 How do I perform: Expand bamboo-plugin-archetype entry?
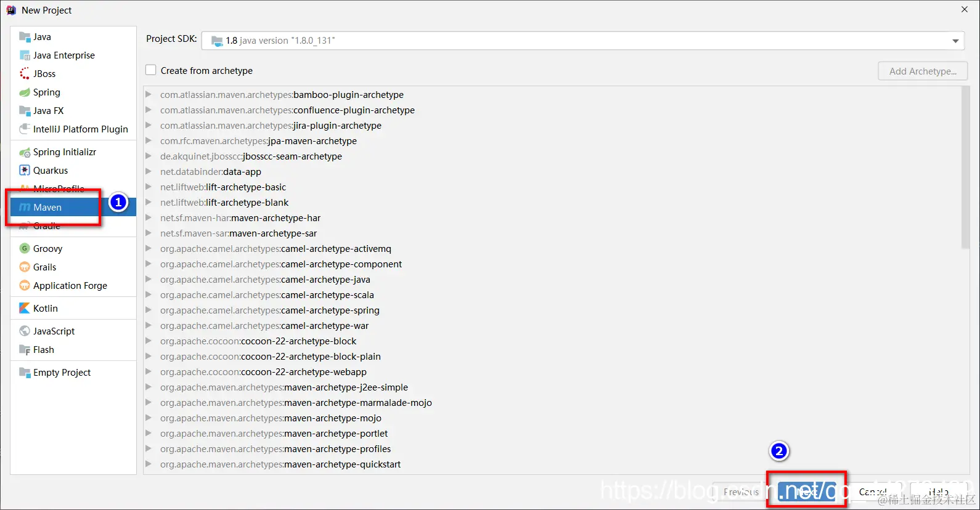148,95
